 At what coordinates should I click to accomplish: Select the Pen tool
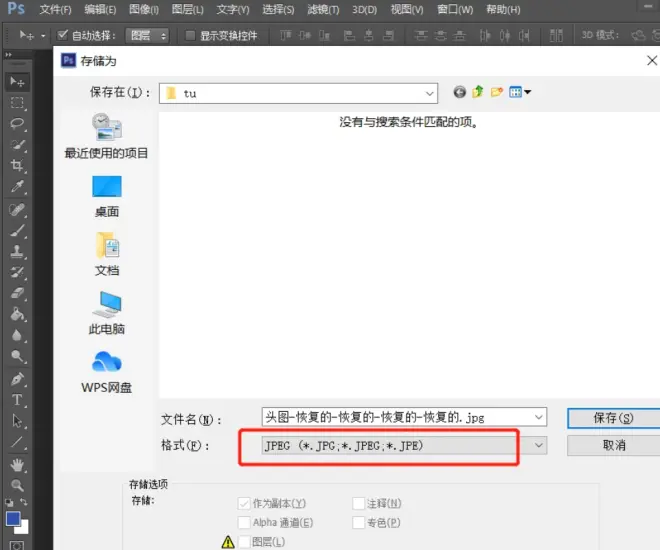pyautogui.click(x=17, y=379)
